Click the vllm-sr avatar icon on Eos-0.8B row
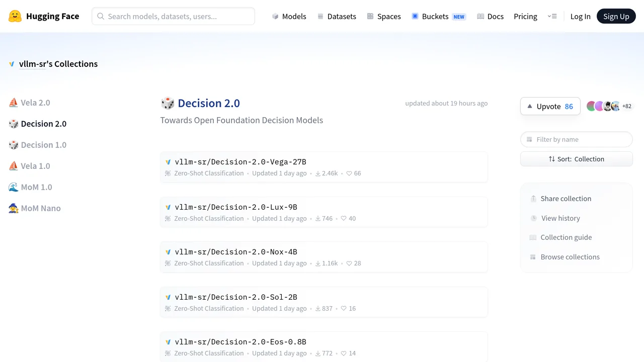This screenshot has width=644, height=362. coord(168,342)
